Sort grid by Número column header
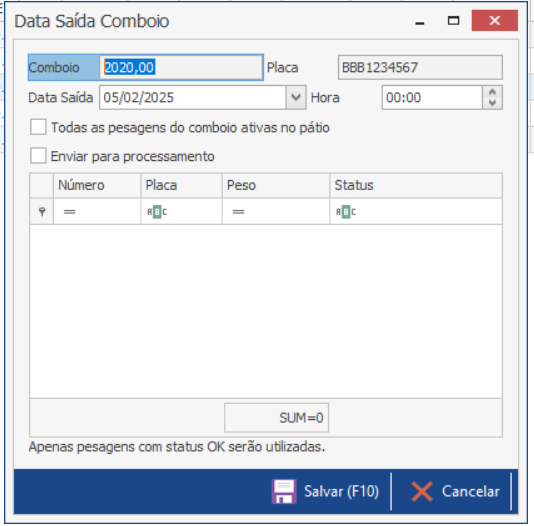The width and height of the screenshot is (534, 526). pos(97,186)
